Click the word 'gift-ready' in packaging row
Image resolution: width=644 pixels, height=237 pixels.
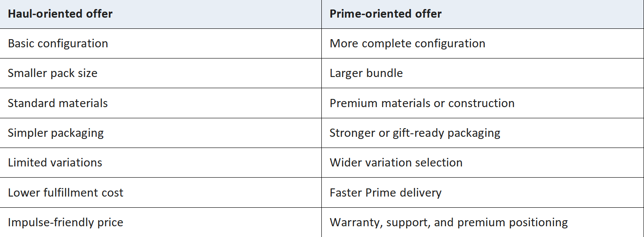click(x=418, y=133)
